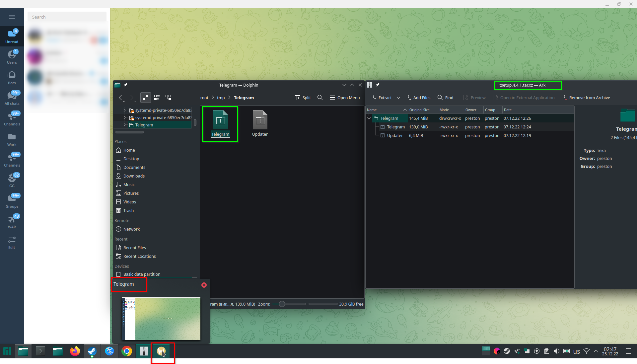Viewport: 637px width, 364px height.
Task: Open the Extract dropdown arrow in Ark
Action: [398, 98]
